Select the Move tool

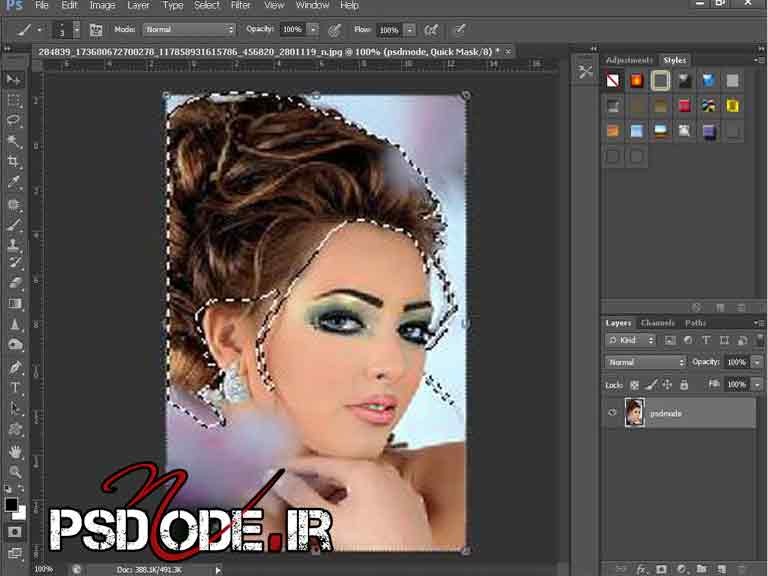(14, 79)
